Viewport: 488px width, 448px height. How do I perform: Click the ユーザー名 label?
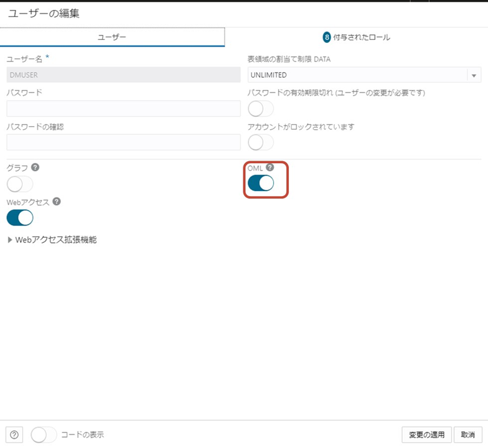(x=24, y=59)
